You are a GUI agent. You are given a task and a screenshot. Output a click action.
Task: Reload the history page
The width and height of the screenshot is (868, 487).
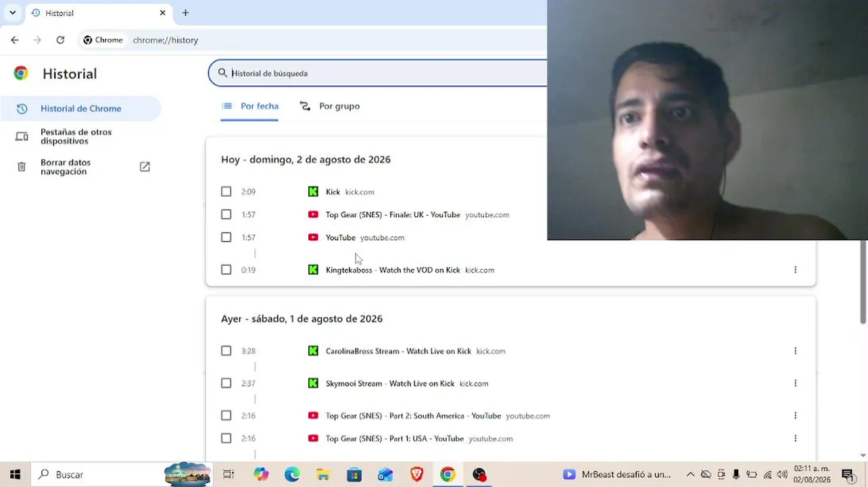click(60, 40)
